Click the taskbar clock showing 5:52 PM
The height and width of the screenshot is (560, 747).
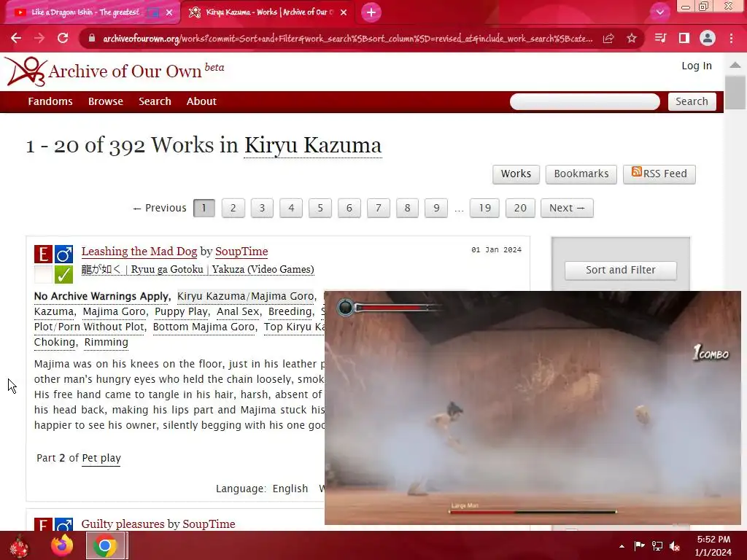[x=713, y=545]
